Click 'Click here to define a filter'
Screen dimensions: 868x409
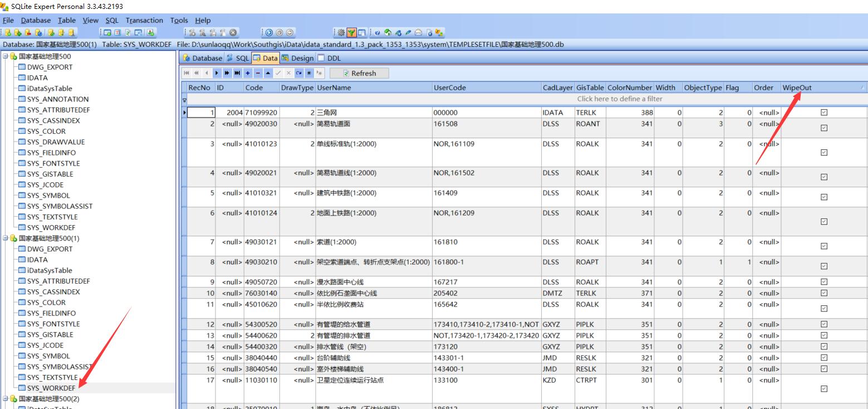[x=620, y=99]
